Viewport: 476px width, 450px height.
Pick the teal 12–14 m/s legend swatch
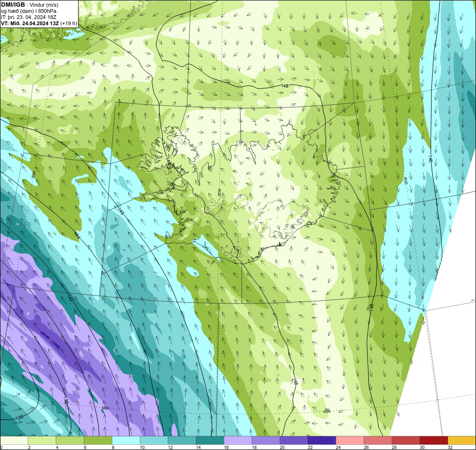[x=182, y=440]
